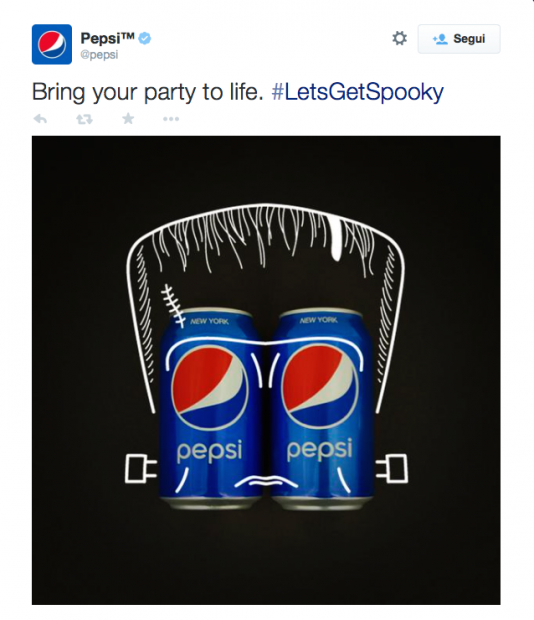
Task: Open the Pepsi™ account name link
Action: (x=108, y=38)
